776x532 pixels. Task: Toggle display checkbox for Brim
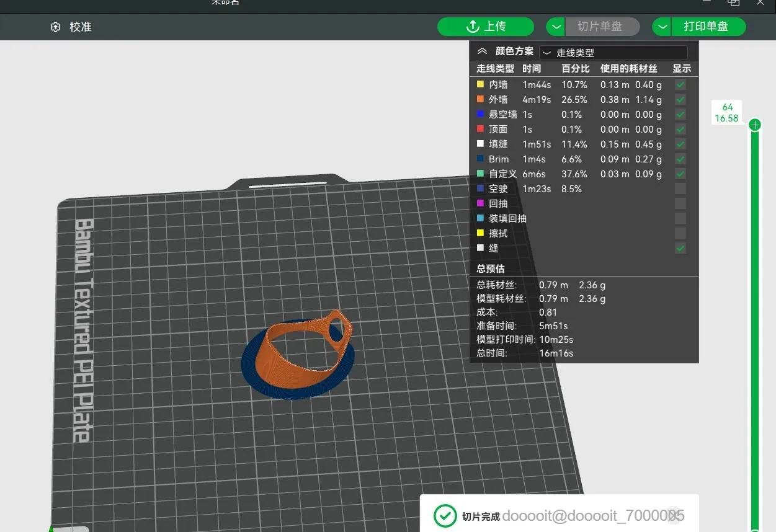[x=680, y=159]
